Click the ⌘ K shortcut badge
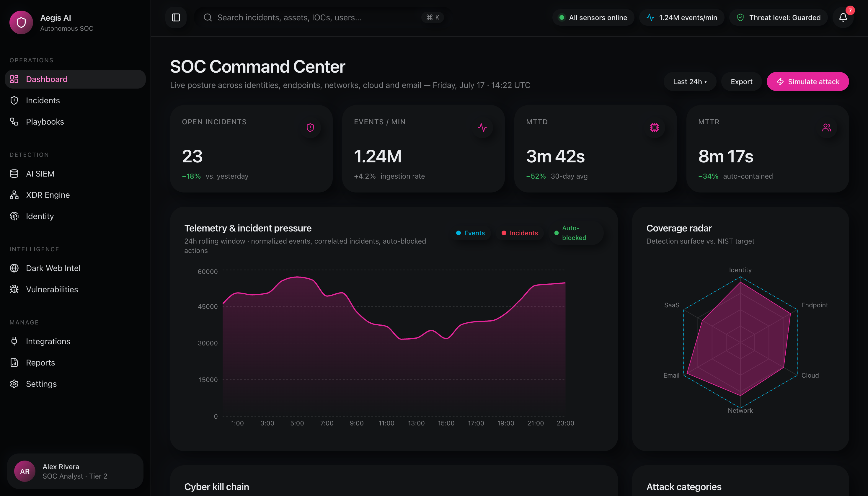 [433, 17]
